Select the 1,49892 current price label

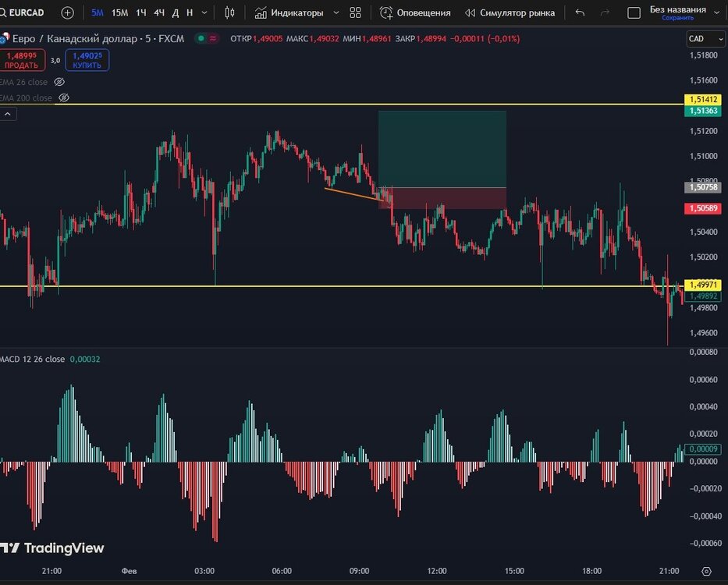coord(703,296)
